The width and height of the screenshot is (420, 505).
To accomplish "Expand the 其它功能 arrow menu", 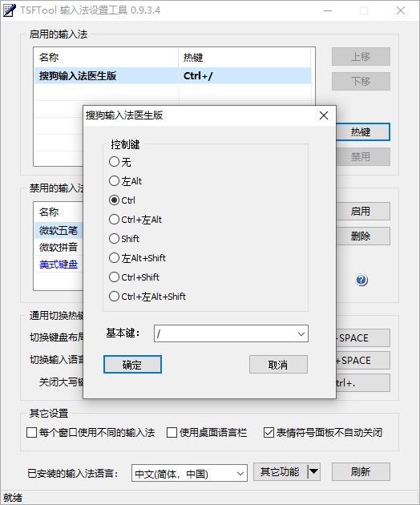I will [313, 472].
